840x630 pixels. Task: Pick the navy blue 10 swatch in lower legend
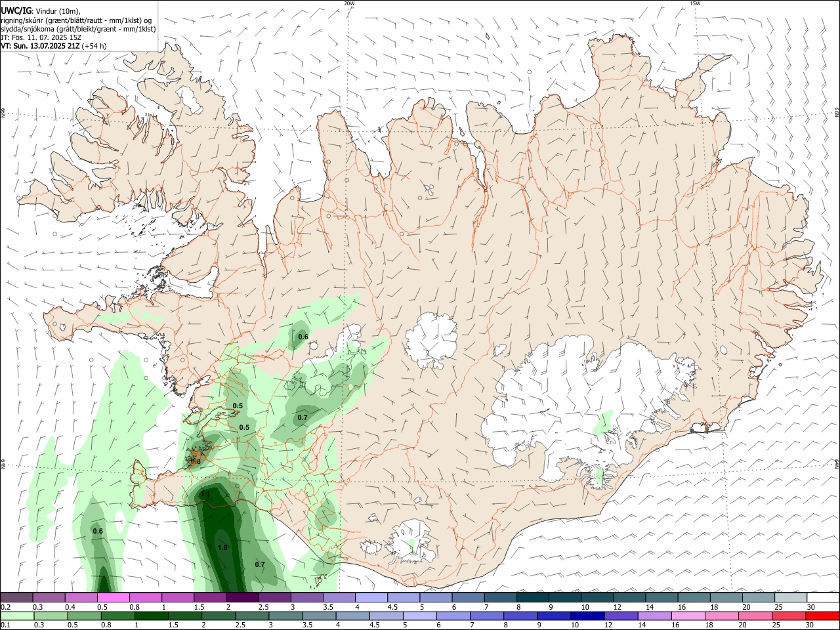pos(586,616)
